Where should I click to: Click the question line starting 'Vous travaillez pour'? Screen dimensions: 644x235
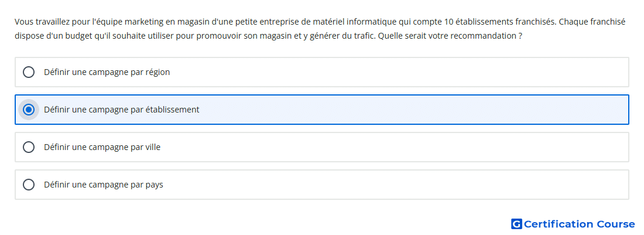(320, 22)
